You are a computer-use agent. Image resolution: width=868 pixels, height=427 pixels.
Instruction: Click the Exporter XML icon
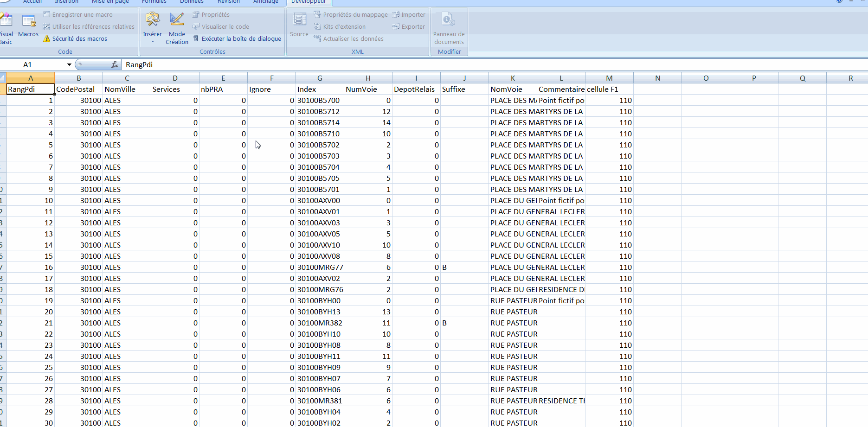pos(408,26)
